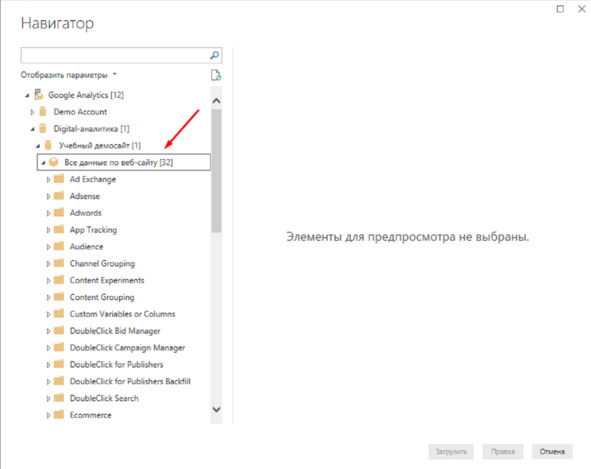Collapse the Учебный демосайт node

[x=38, y=146]
